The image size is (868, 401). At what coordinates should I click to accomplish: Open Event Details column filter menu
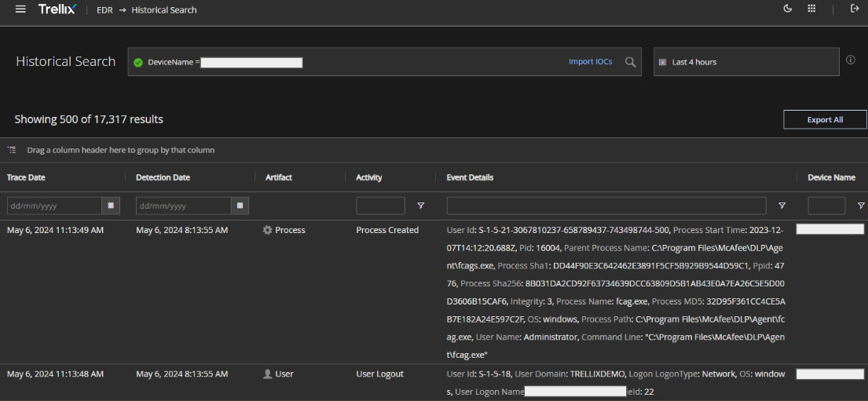782,206
